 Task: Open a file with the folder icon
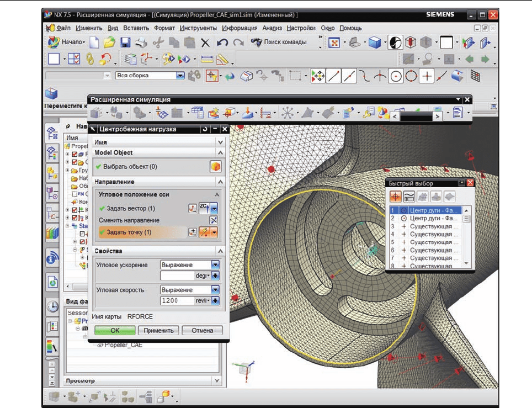pos(109,43)
